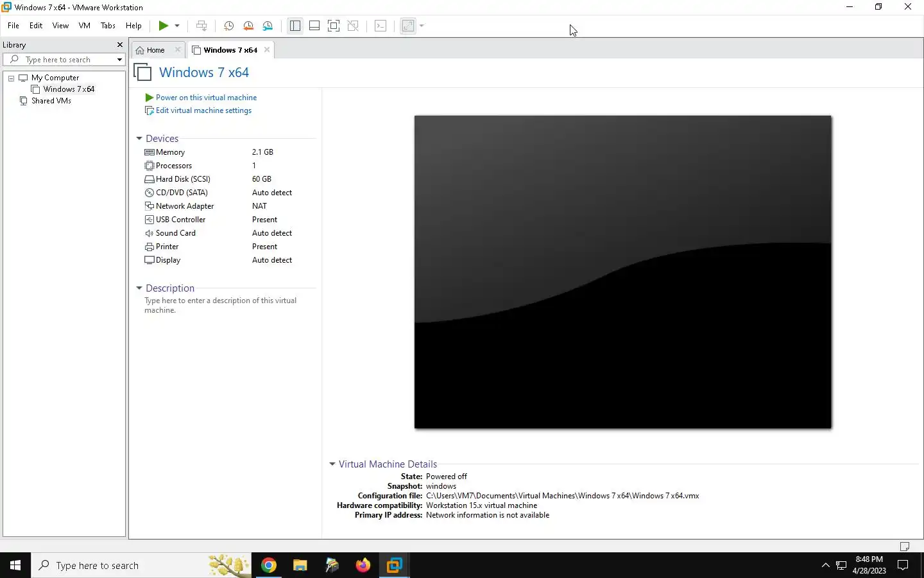Click the green Power On play icon in toolbar

(164, 26)
